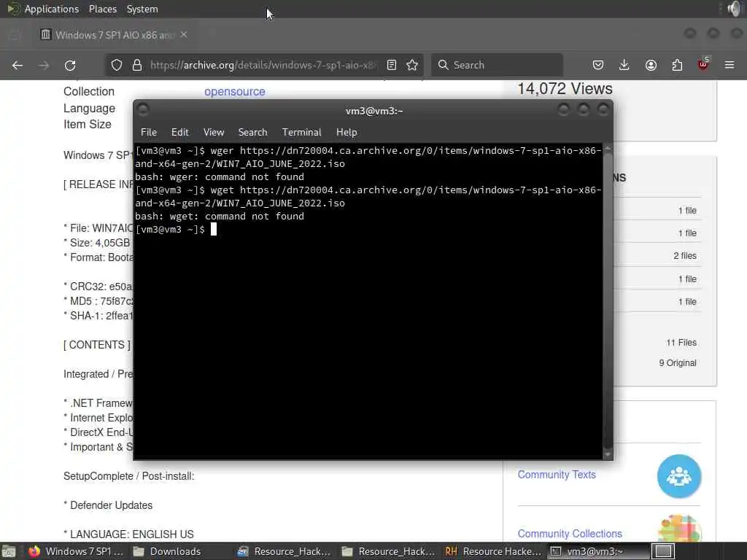The height and width of the screenshot is (560, 747).
Task: Click the archive.org URL address field
Action: (263, 65)
